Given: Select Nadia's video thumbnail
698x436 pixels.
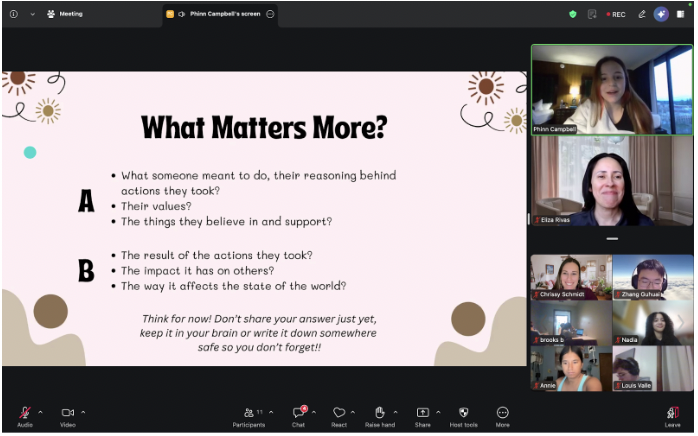Looking at the screenshot, I should pos(653,323).
